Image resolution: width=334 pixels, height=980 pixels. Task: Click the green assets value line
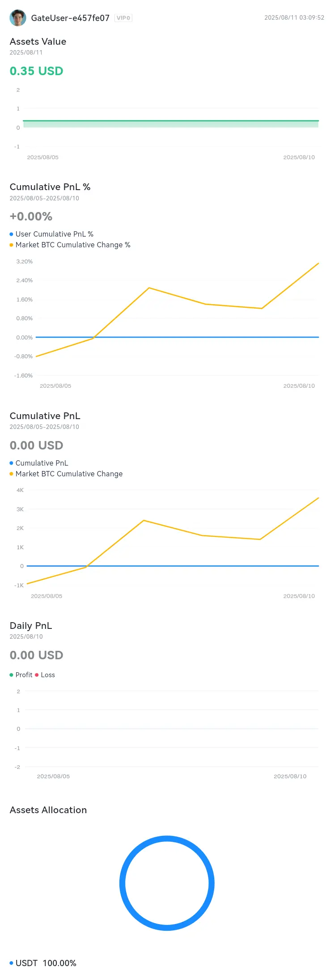[171, 121]
